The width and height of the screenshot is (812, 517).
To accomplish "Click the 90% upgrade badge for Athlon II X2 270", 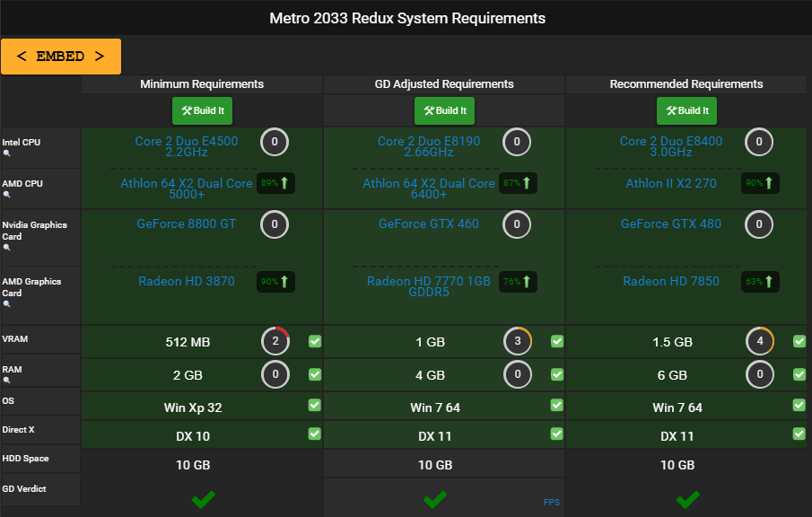I will click(760, 183).
